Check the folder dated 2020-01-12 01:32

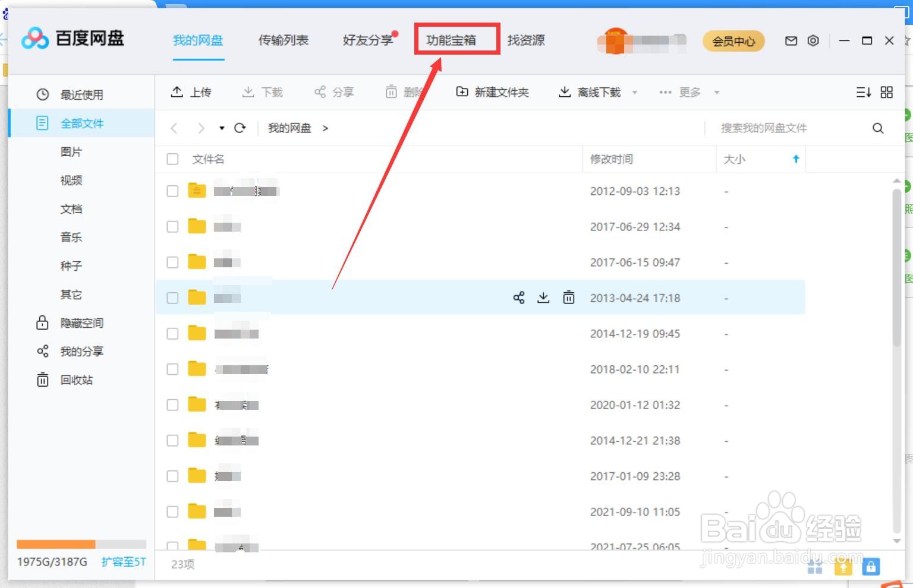coord(172,405)
